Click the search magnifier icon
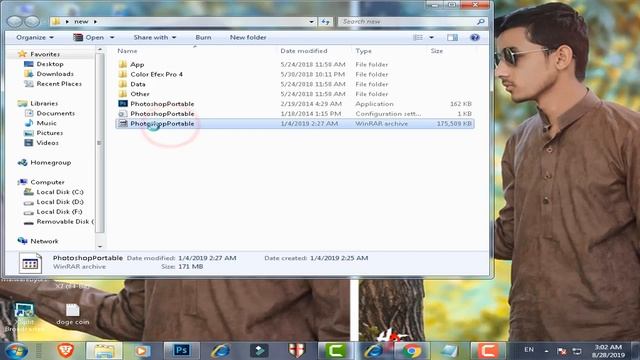Viewport: 640px width, 360px height. point(481,22)
